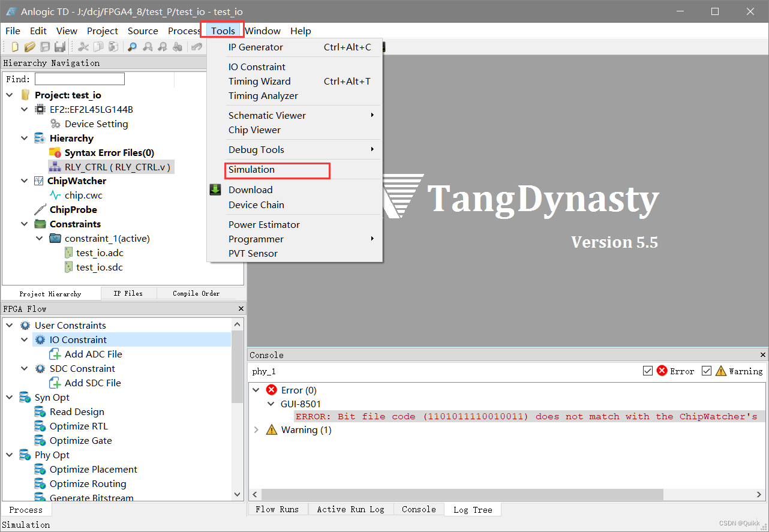Image resolution: width=769 pixels, height=532 pixels.
Task: Click the Cut scissors toolbar icon
Action: [x=83, y=47]
